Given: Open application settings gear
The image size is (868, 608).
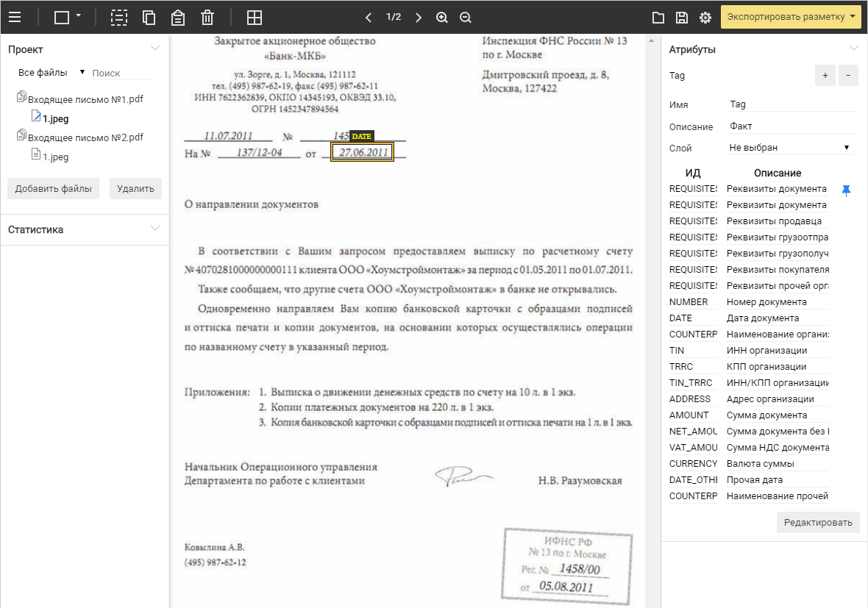Looking at the screenshot, I should (x=705, y=17).
